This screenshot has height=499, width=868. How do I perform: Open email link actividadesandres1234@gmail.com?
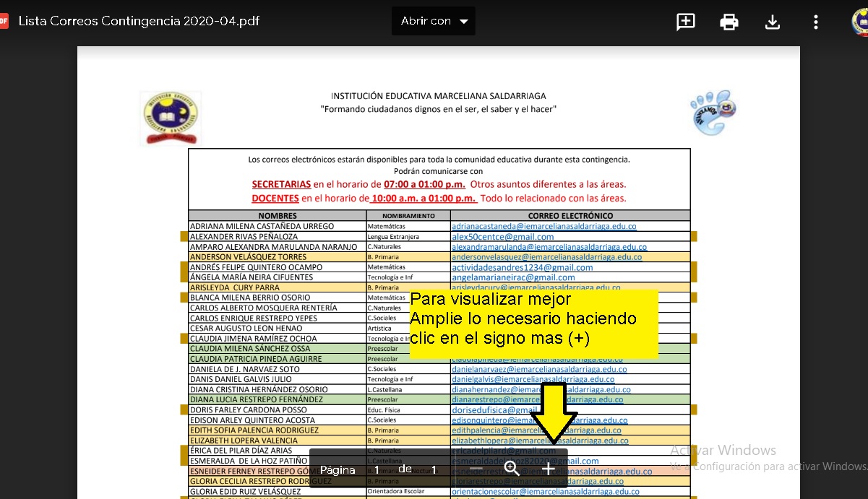523,267
